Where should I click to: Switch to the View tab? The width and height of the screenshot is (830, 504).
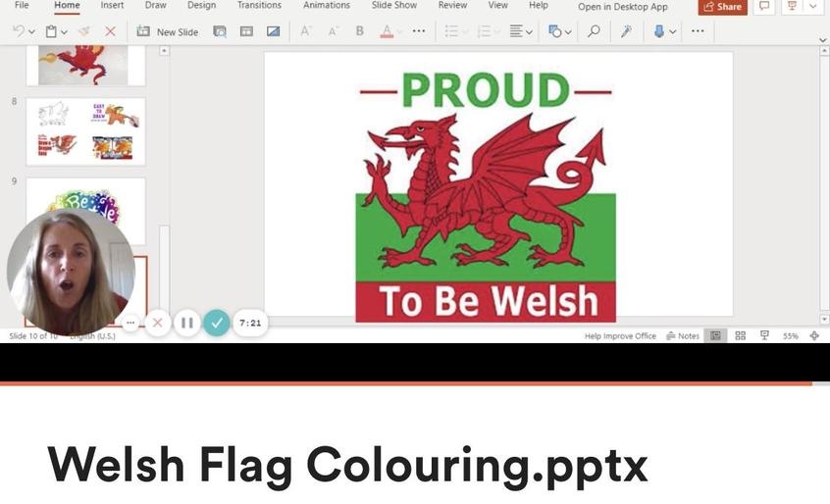point(497,5)
